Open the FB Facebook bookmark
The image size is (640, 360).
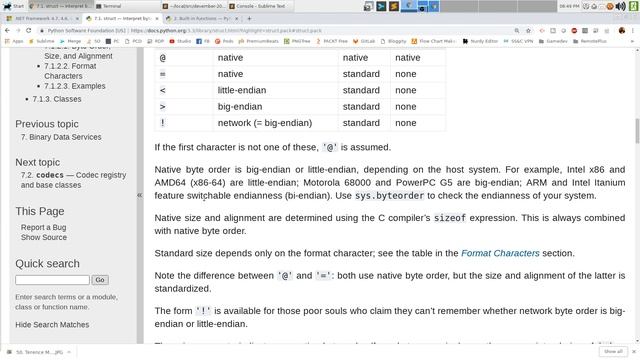point(203,41)
